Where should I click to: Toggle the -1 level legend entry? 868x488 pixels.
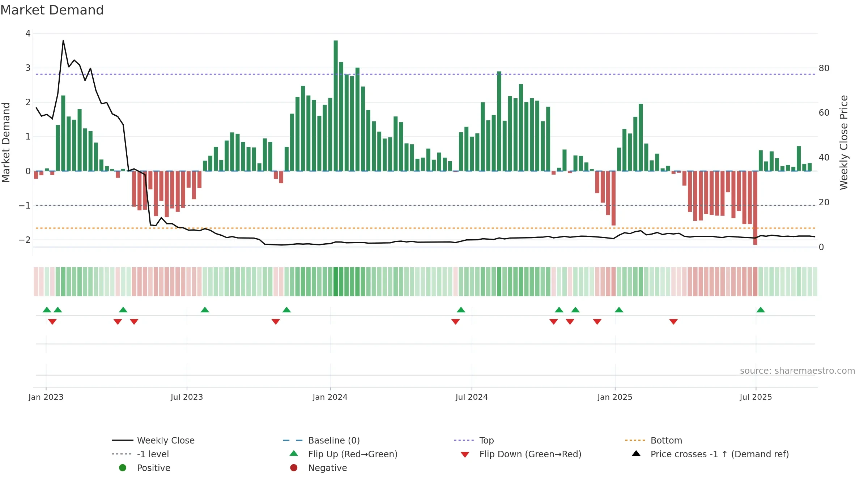140,454
